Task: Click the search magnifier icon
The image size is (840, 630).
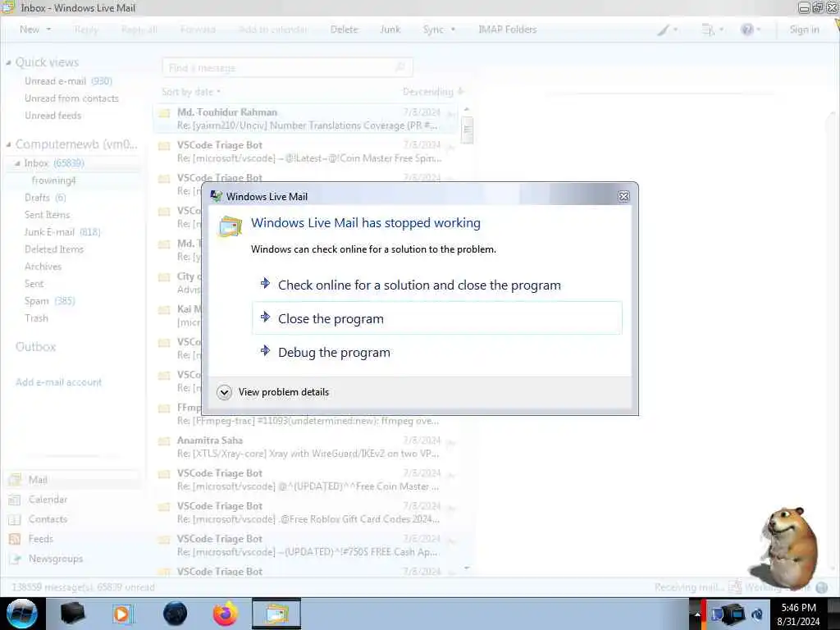Action: pyautogui.click(x=400, y=67)
